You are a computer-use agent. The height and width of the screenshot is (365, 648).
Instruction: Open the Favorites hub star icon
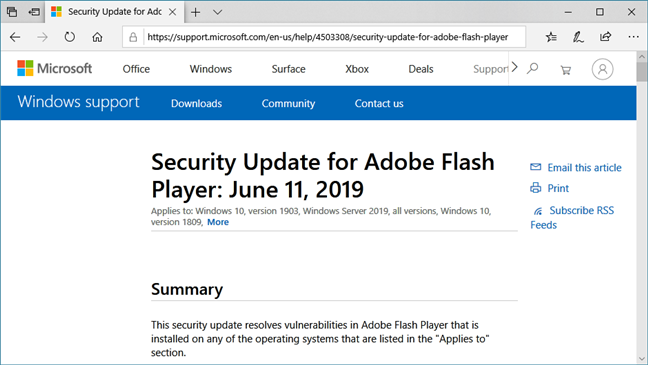[x=551, y=37]
